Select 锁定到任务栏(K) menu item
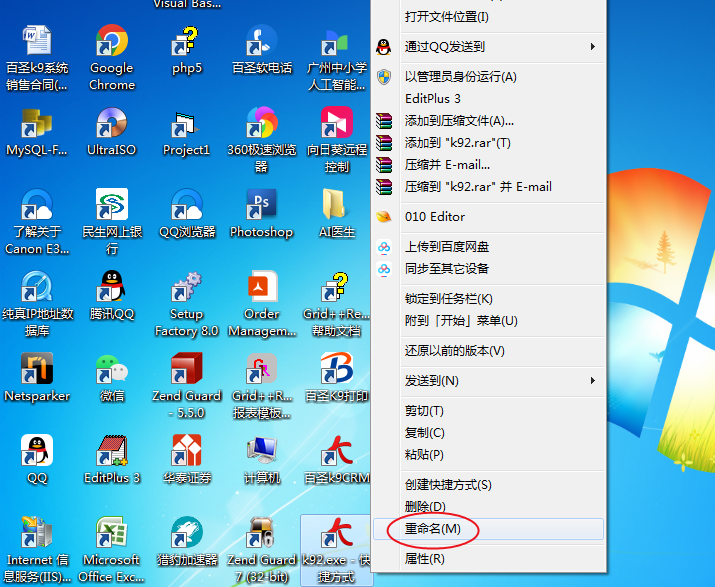The width and height of the screenshot is (715, 587). pyautogui.click(x=449, y=299)
